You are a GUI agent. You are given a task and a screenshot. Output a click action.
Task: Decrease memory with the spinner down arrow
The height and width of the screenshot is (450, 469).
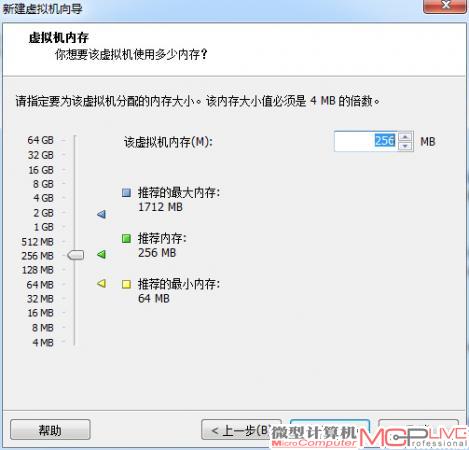pos(405,146)
